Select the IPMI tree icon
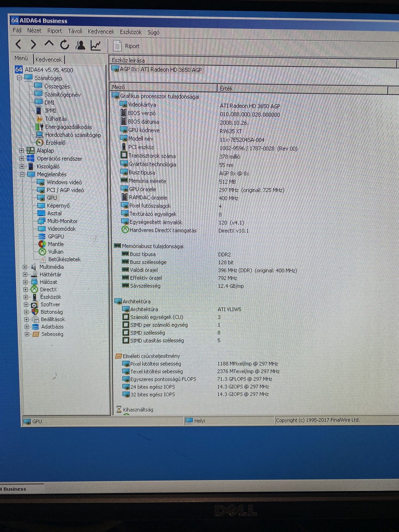Screen dimensions: 399x532 [x=39, y=110]
